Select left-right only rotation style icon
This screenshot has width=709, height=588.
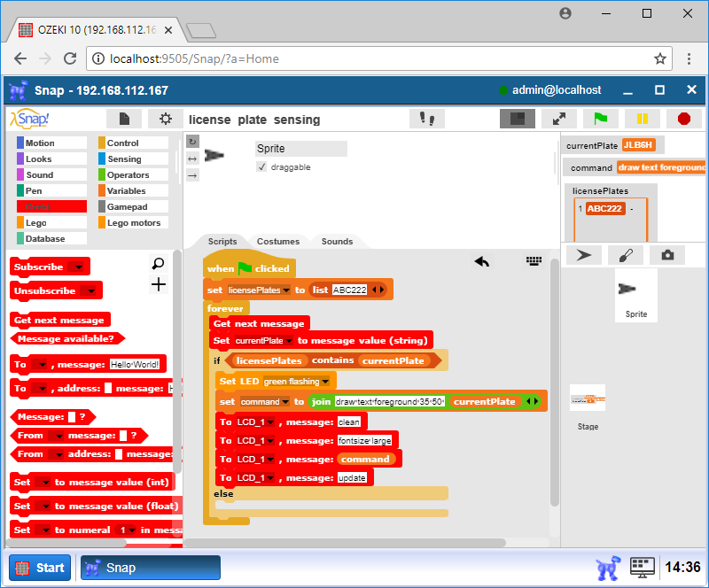[x=192, y=159]
